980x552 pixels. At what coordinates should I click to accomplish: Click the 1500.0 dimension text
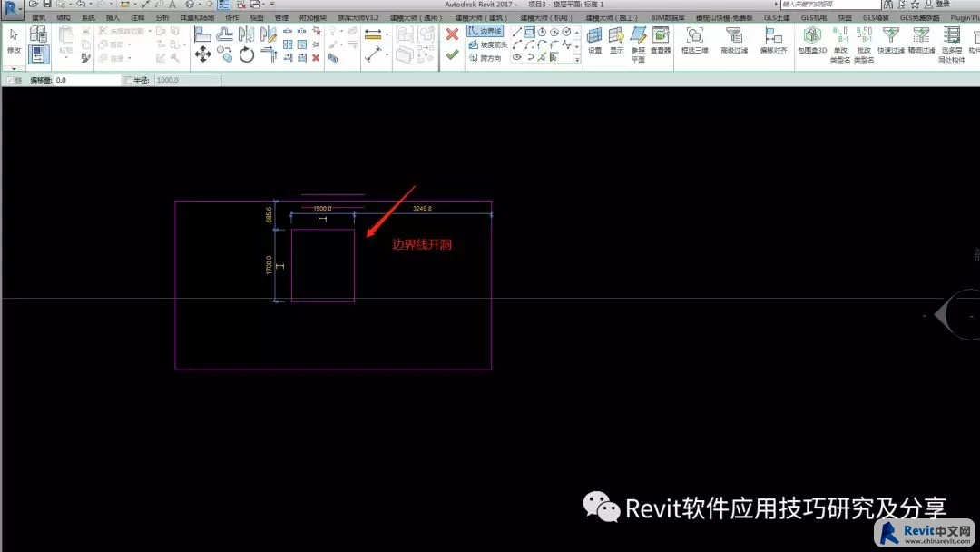pyautogui.click(x=322, y=208)
